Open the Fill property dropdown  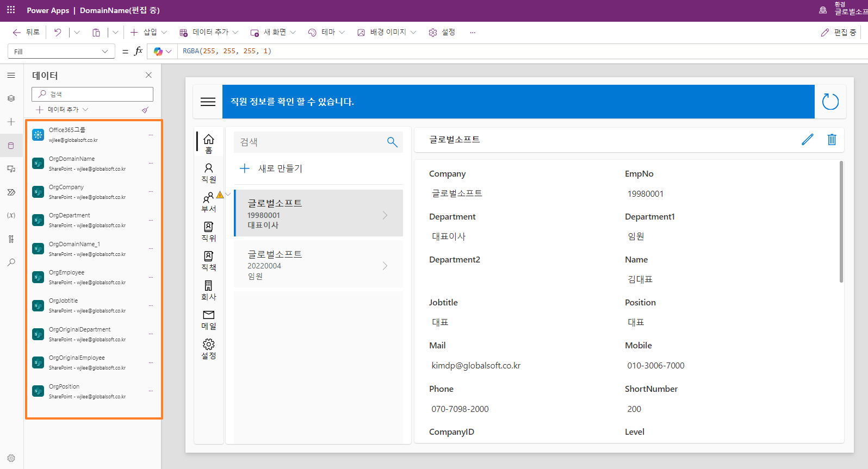coord(61,52)
